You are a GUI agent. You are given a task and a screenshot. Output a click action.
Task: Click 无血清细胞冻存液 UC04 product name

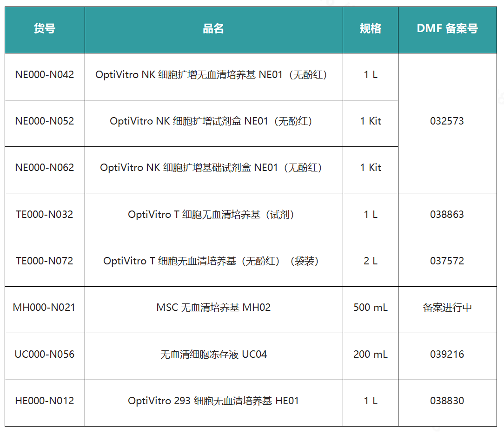tap(213, 355)
